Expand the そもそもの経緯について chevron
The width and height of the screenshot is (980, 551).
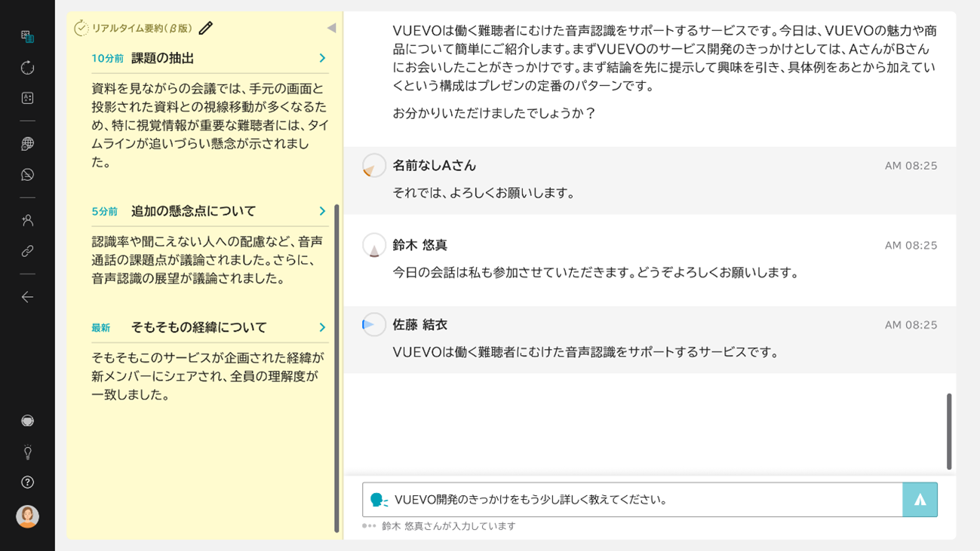(x=322, y=327)
